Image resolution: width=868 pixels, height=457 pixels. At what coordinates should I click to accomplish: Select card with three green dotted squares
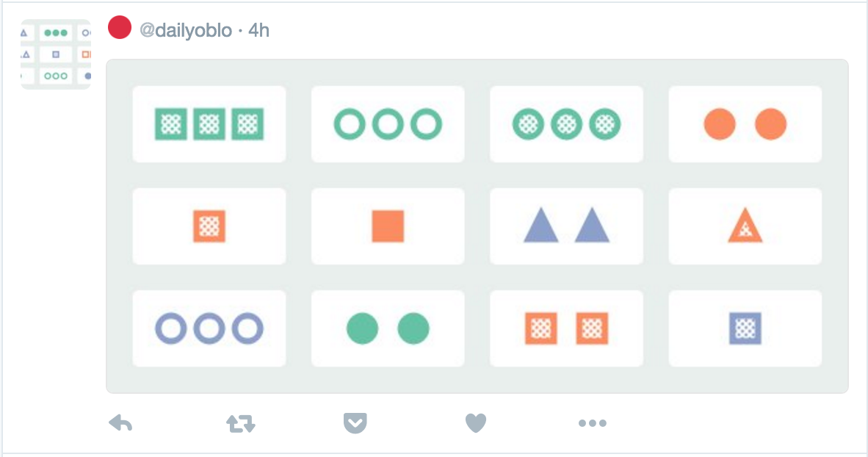click(209, 124)
